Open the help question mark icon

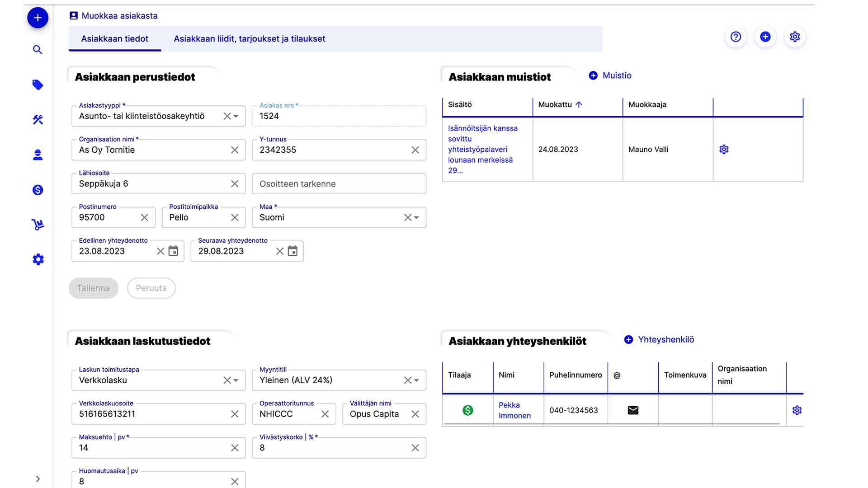(x=736, y=37)
